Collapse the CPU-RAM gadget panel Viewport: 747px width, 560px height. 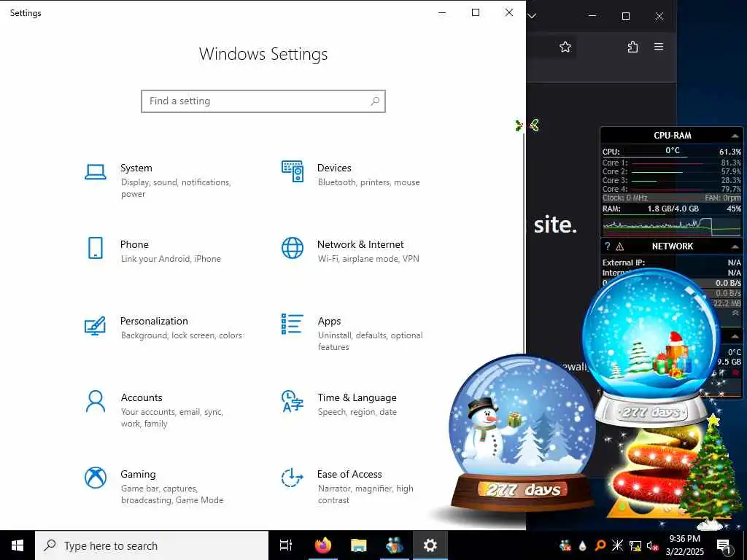(x=735, y=136)
